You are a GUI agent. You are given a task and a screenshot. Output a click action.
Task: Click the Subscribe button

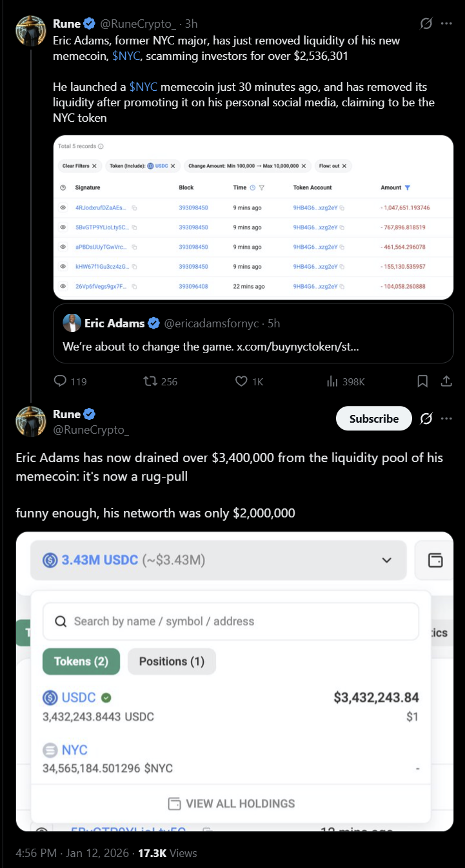[373, 419]
